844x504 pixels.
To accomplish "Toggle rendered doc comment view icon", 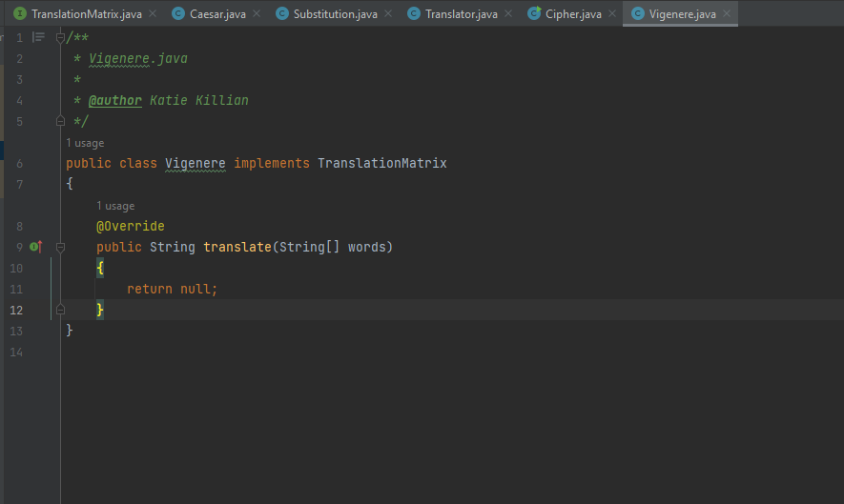I will tap(38, 37).
